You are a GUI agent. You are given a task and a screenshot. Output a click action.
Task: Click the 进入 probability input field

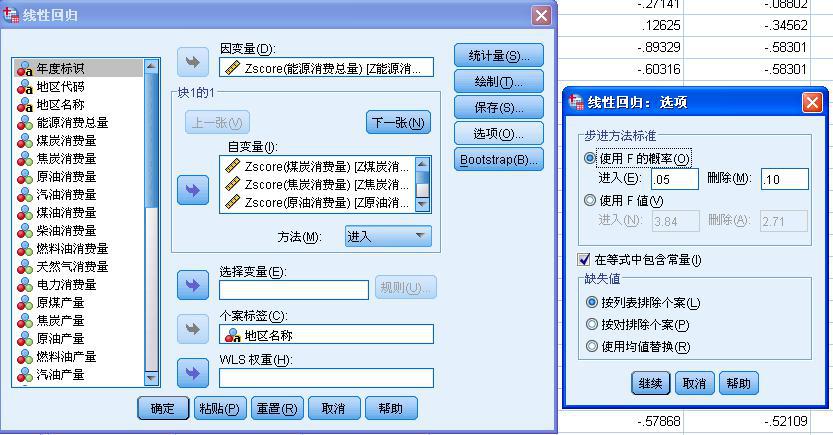[675, 179]
